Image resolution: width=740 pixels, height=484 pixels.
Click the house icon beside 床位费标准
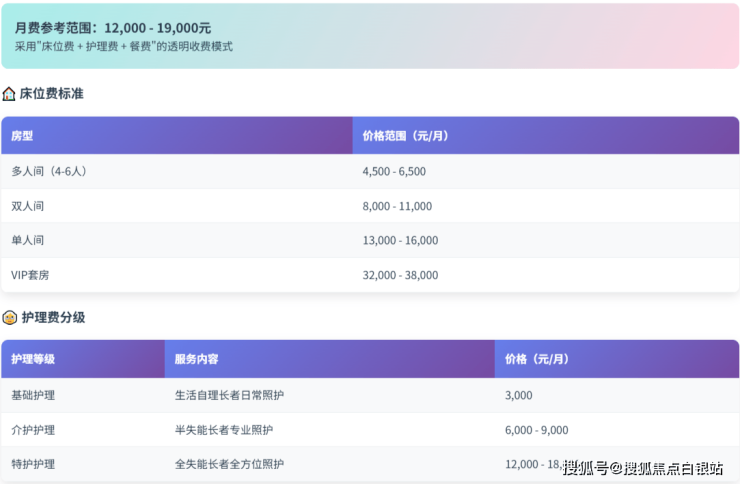[x=9, y=94]
